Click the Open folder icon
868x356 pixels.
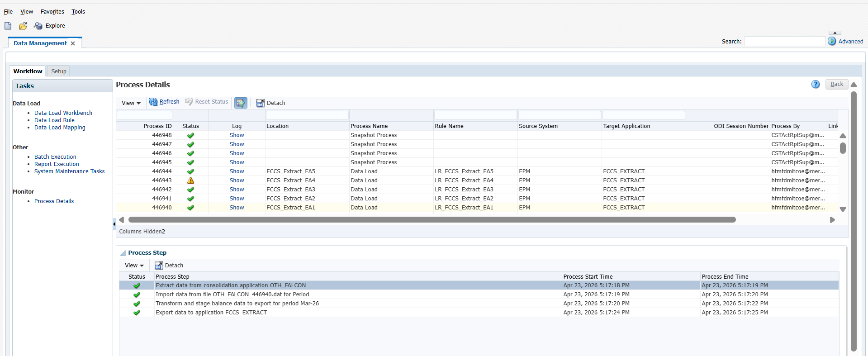[23, 26]
